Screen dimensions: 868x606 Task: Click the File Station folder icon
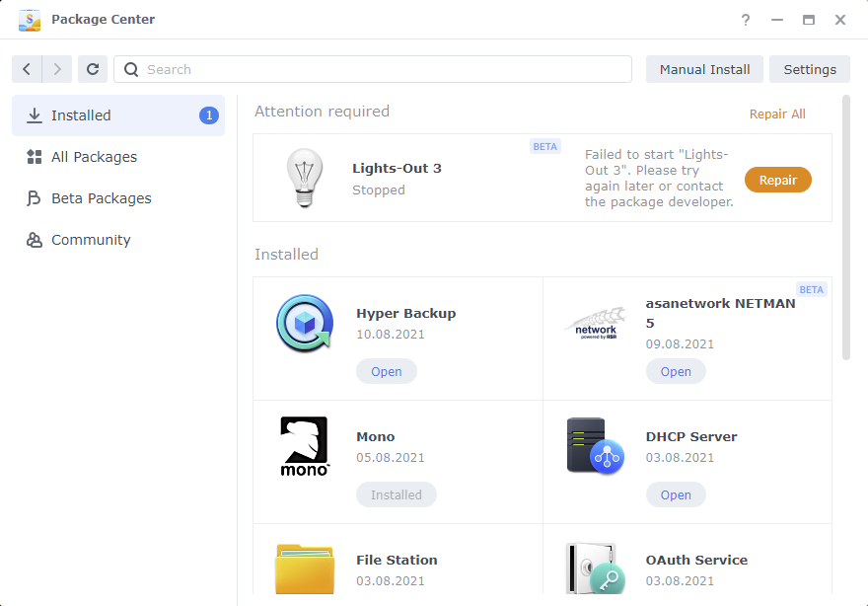pyautogui.click(x=305, y=568)
